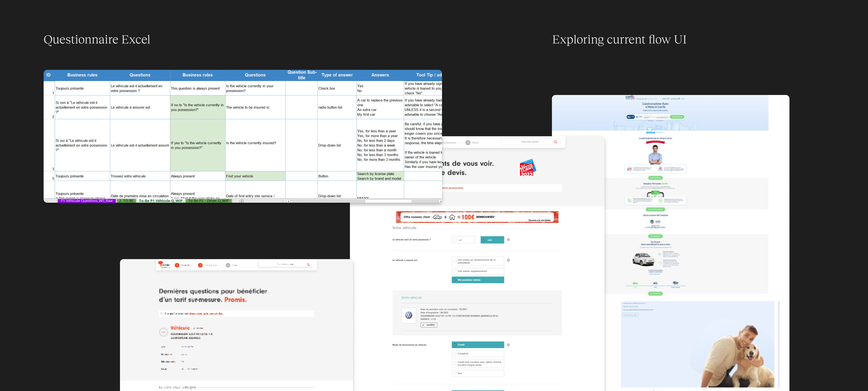
Task: Select 'Crédit' financing mode
Action: pyautogui.click(x=478, y=345)
